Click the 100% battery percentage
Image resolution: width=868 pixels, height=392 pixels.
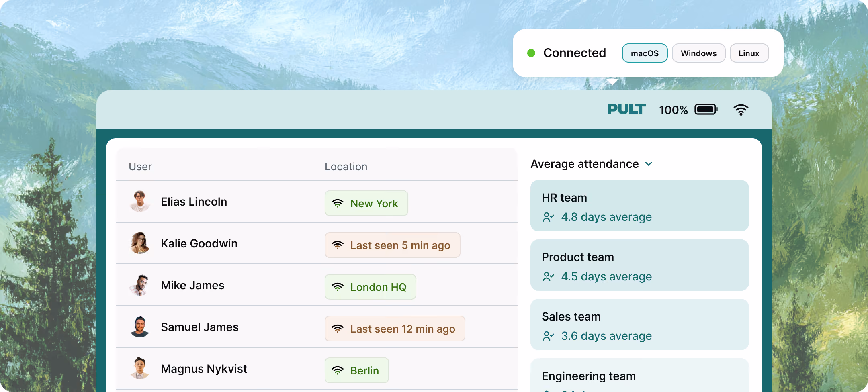tap(674, 110)
